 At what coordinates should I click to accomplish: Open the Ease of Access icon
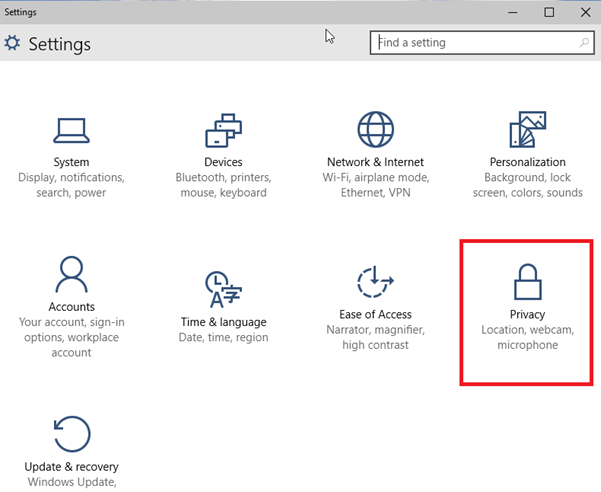(376, 282)
